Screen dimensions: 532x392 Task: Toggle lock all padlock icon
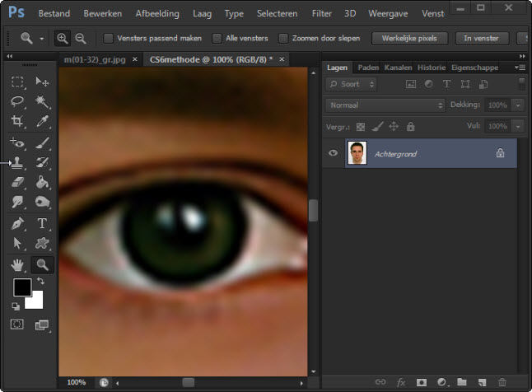pyautogui.click(x=411, y=127)
